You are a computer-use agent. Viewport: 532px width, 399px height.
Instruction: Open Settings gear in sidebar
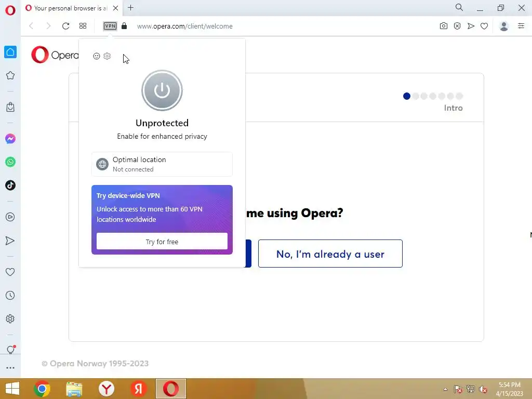(10, 319)
